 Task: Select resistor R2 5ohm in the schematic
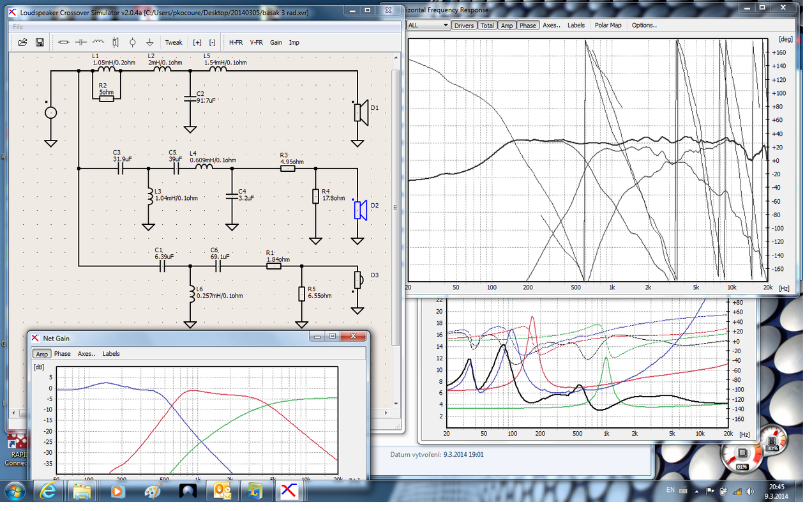(x=106, y=98)
